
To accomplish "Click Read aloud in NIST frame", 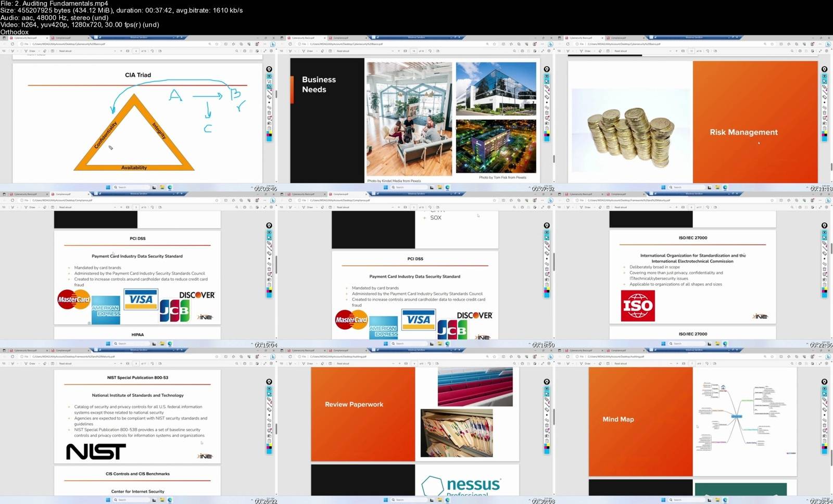I will [x=65, y=363].
